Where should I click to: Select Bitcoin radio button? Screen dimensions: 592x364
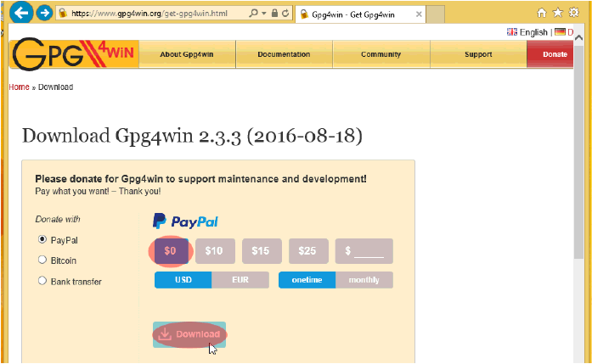[x=42, y=260]
